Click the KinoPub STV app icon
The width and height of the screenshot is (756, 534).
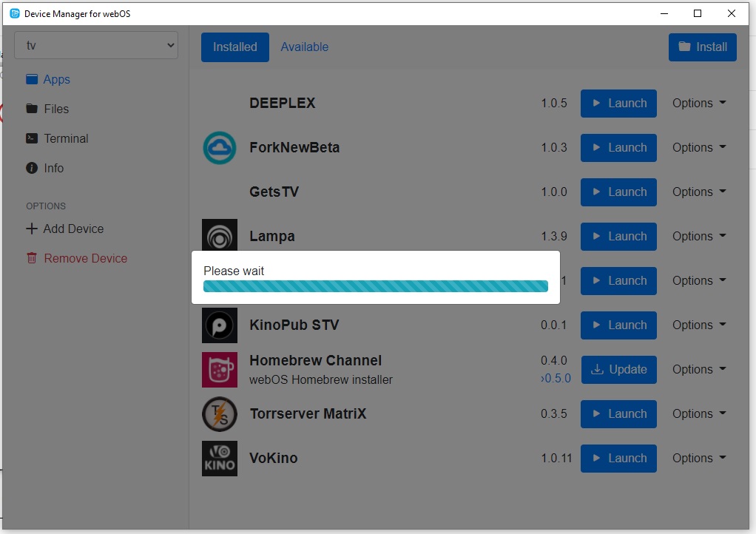click(x=220, y=325)
